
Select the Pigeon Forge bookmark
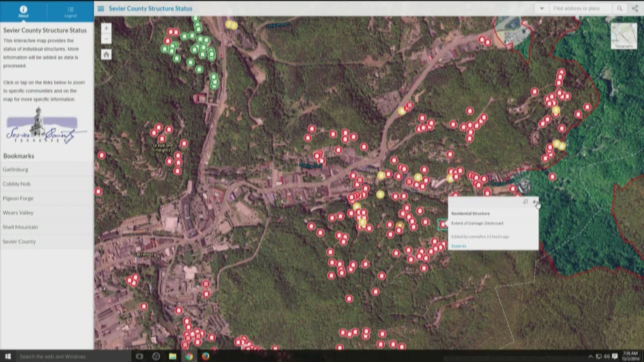click(17, 198)
